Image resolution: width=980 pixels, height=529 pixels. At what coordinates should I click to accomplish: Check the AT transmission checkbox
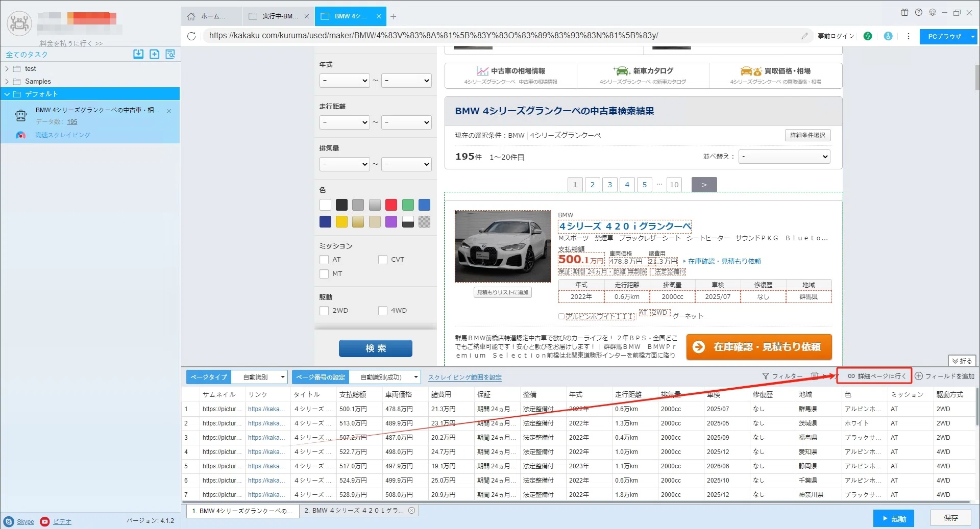324,260
